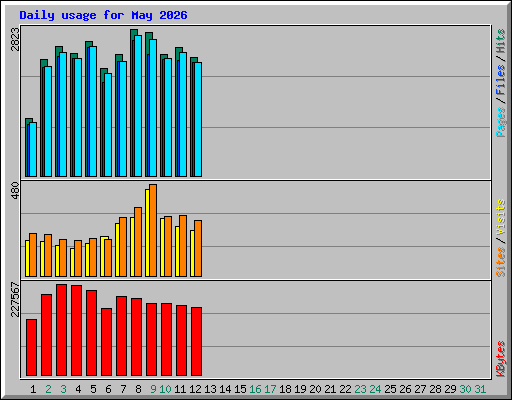This screenshot has width=512, height=400.
Task: Click the red KBytes bar for day 12
Action: (196, 342)
